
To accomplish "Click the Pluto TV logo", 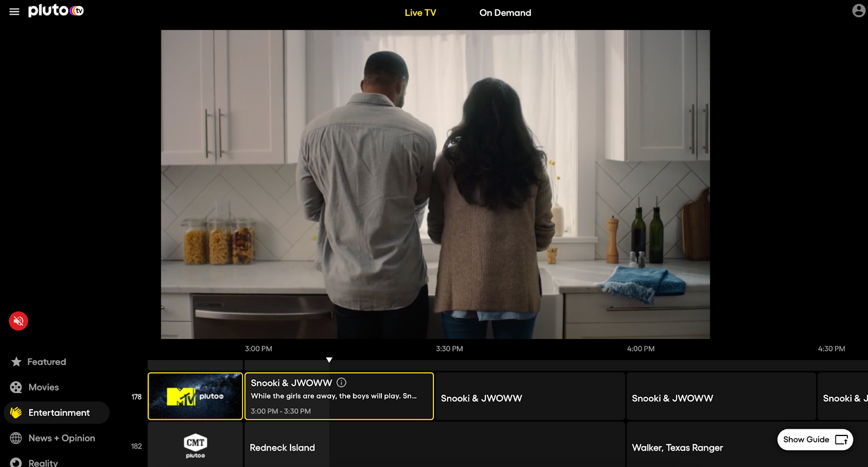I will pyautogui.click(x=56, y=10).
